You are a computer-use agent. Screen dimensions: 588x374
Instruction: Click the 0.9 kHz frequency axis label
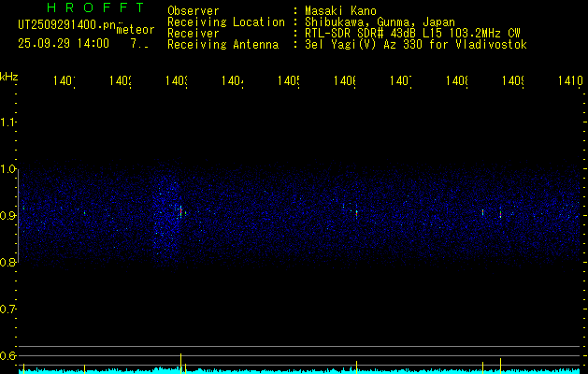[x=8, y=216]
